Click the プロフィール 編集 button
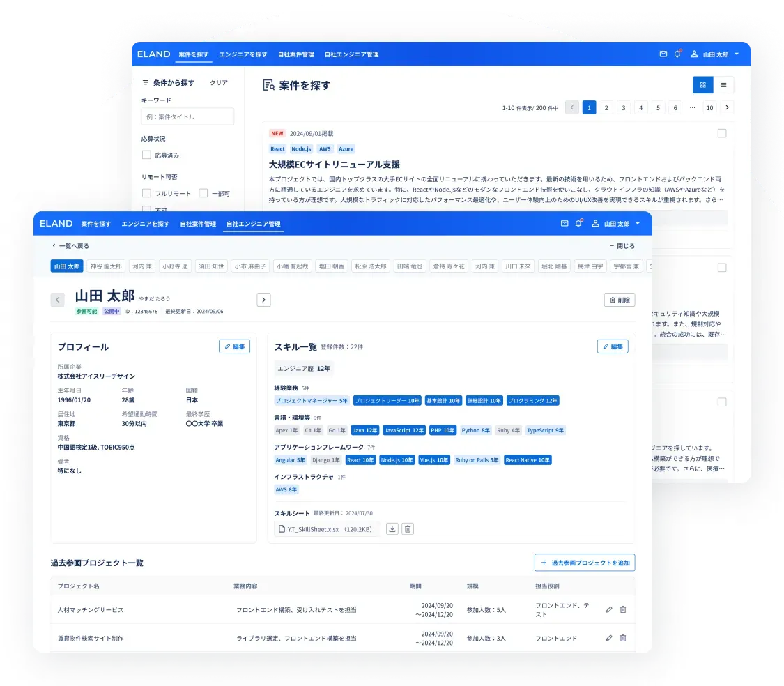784x686 pixels. (234, 346)
